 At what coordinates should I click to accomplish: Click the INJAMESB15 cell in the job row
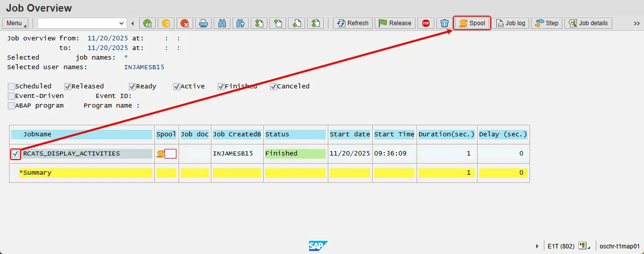coord(233,154)
